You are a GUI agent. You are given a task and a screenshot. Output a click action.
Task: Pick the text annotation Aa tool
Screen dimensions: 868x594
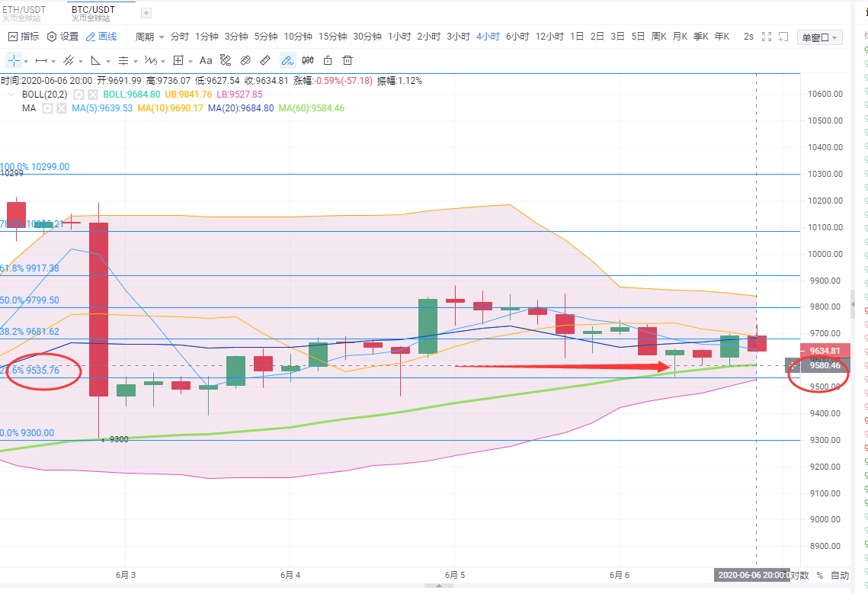point(206,60)
